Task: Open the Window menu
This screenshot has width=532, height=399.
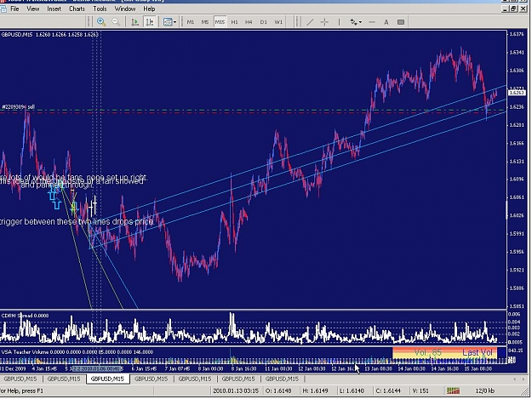Action: 125,9
